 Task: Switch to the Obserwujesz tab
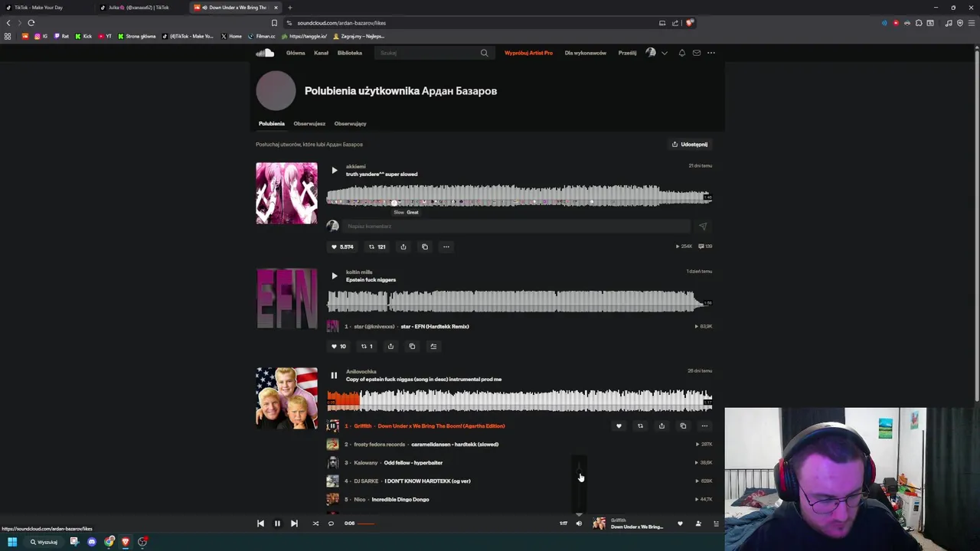[309, 123]
